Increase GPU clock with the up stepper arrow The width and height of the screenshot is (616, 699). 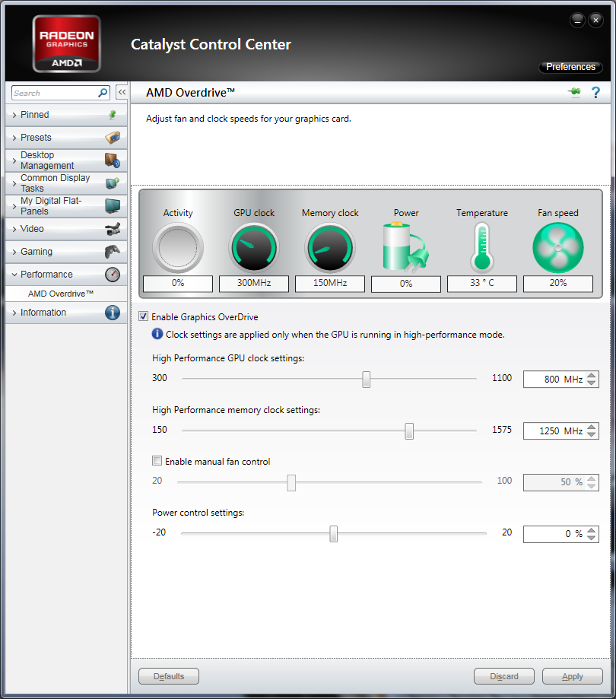click(x=592, y=375)
